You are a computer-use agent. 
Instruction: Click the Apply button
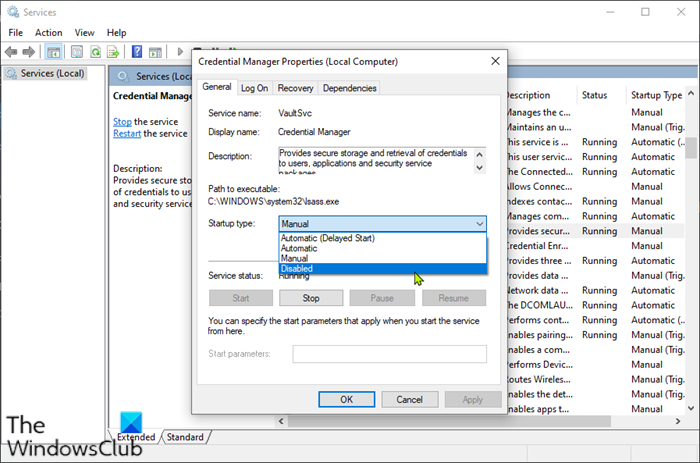(473, 399)
